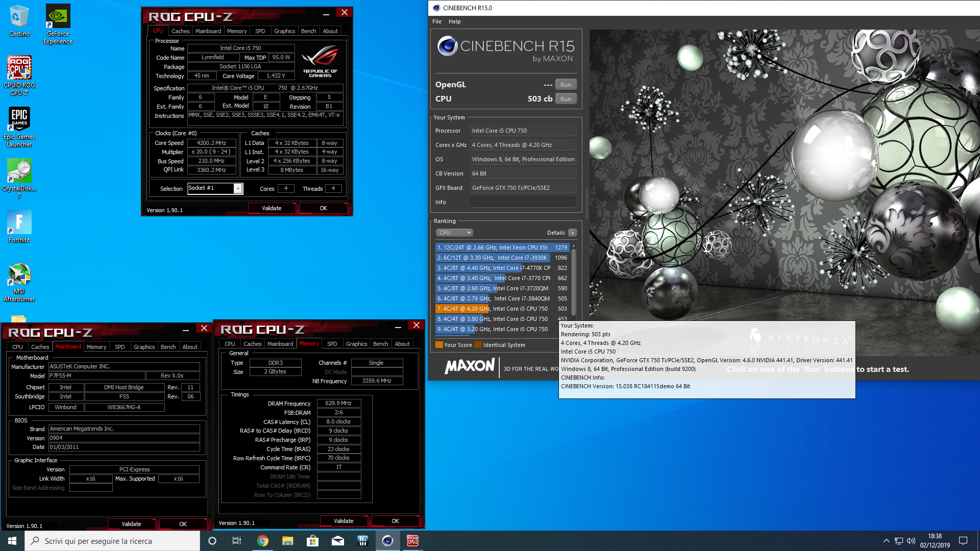Click OK in Memory CPU-Z window
The image size is (980, 551).
(395, 521)
